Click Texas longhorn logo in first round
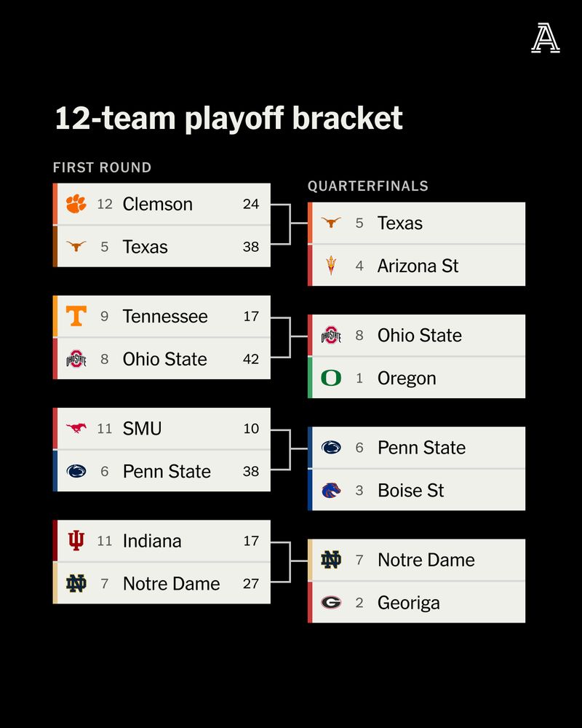Image resolution: width=582 pixels, height=728 pixels. click(x=76, y=247)
